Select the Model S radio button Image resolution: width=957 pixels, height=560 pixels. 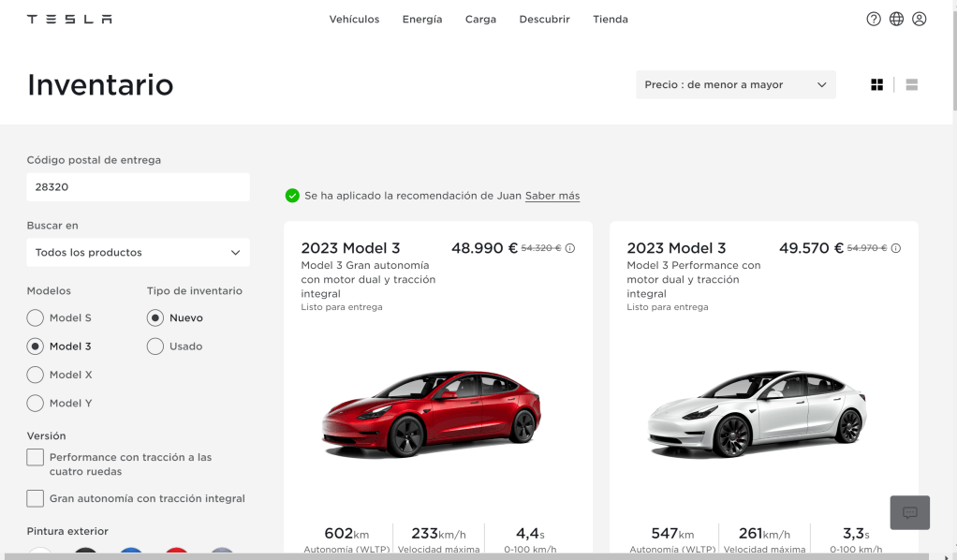(36, 318)
